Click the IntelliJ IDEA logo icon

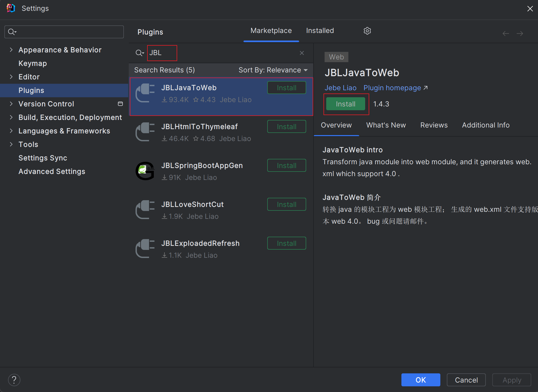tap(11, 8)
